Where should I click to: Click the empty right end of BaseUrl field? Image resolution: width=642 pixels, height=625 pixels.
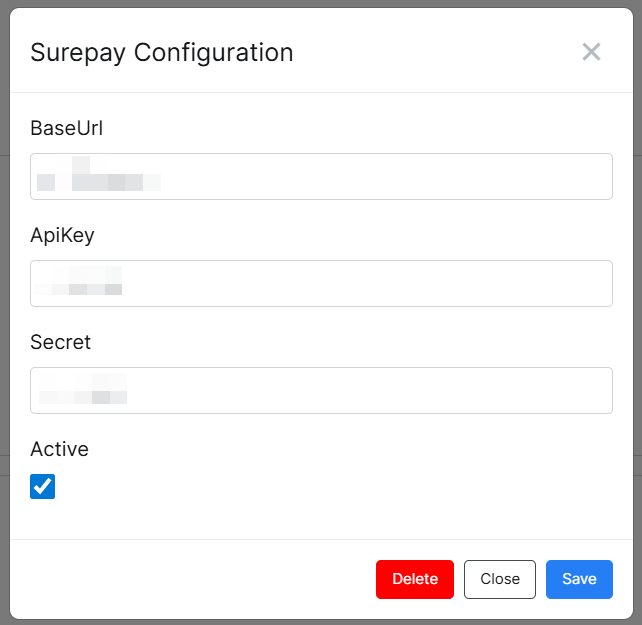(560, 176)
